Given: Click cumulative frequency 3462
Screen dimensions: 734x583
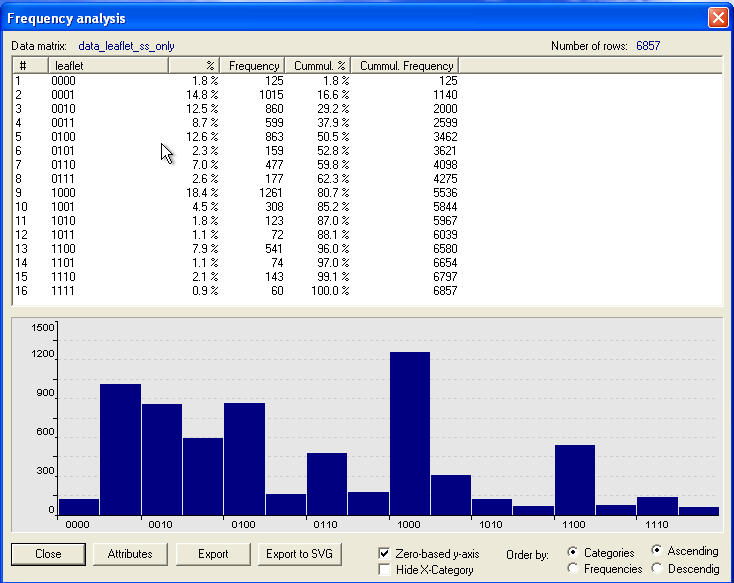Looking at the screenshot, I should pos(445,137).
